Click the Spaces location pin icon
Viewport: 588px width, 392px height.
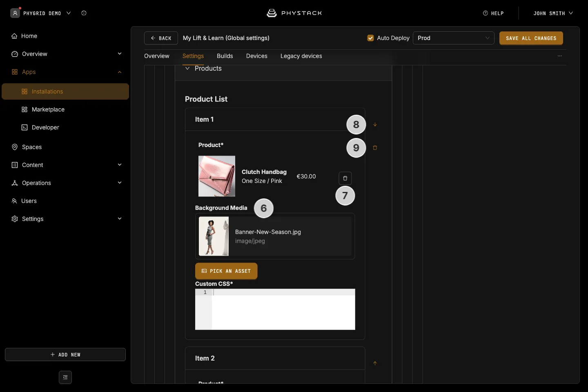point(15,147)
